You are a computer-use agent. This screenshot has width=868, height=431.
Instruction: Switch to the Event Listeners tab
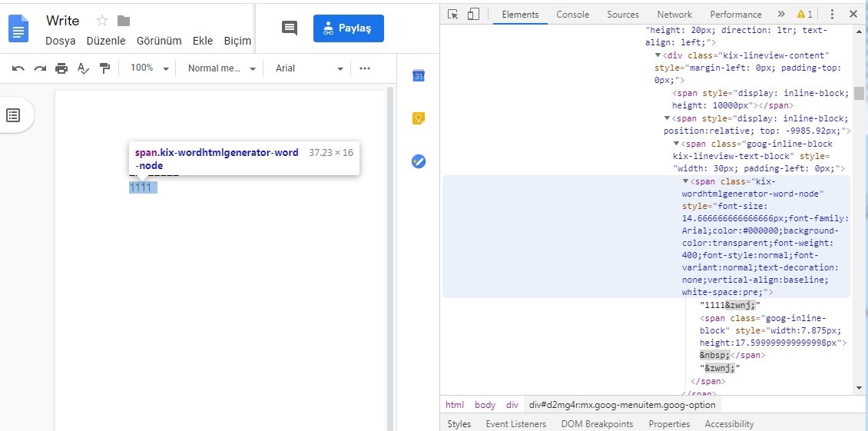(x=516, y=424)
